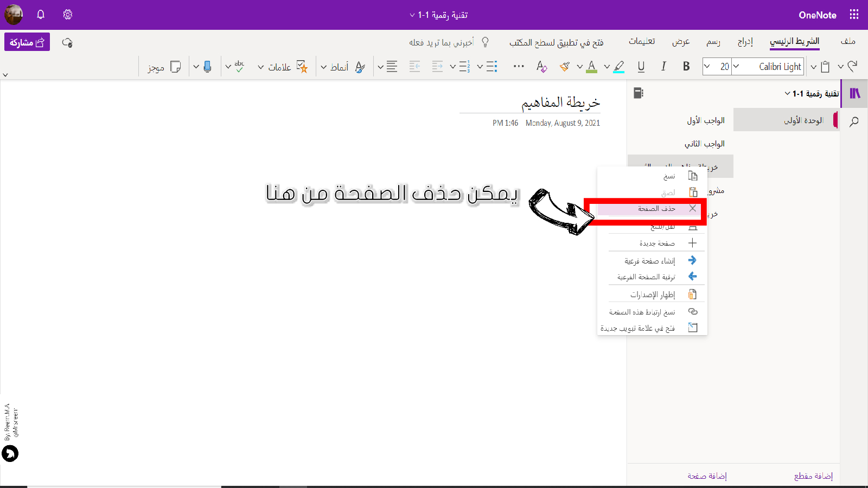
Task: Toggle underline text formatting
Action: coord(641,67)
